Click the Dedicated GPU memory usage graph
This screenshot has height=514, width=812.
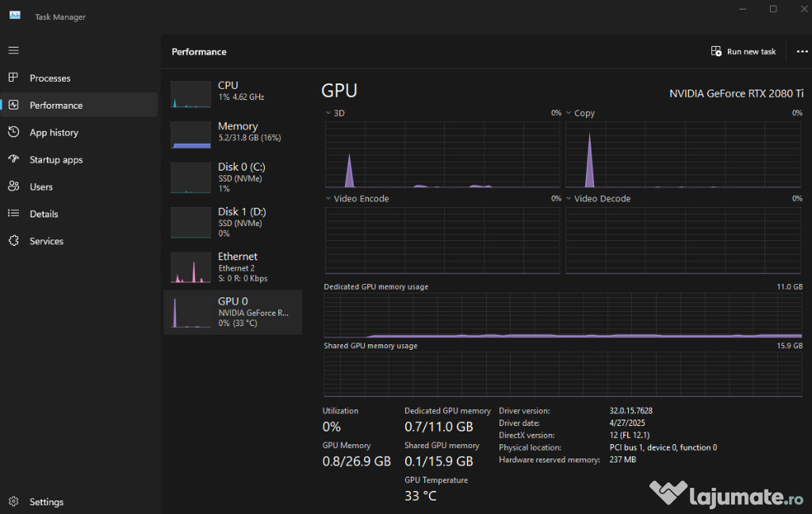563,315
